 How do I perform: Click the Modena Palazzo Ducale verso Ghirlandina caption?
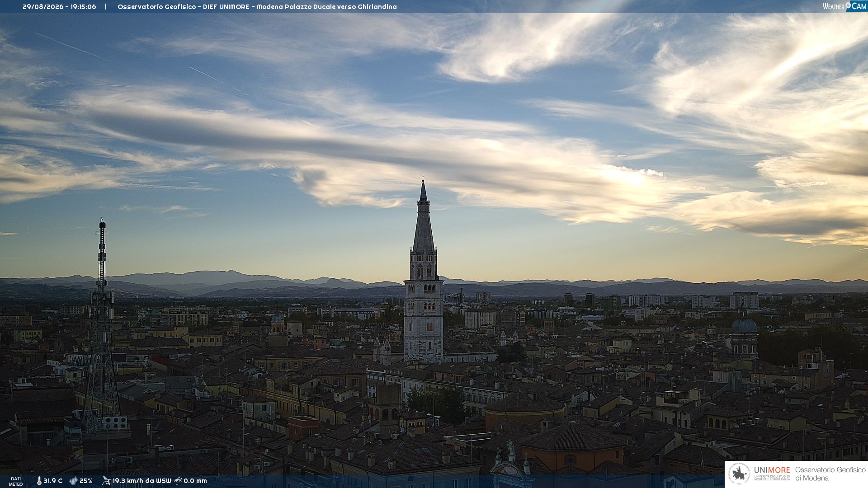[327, 7]
